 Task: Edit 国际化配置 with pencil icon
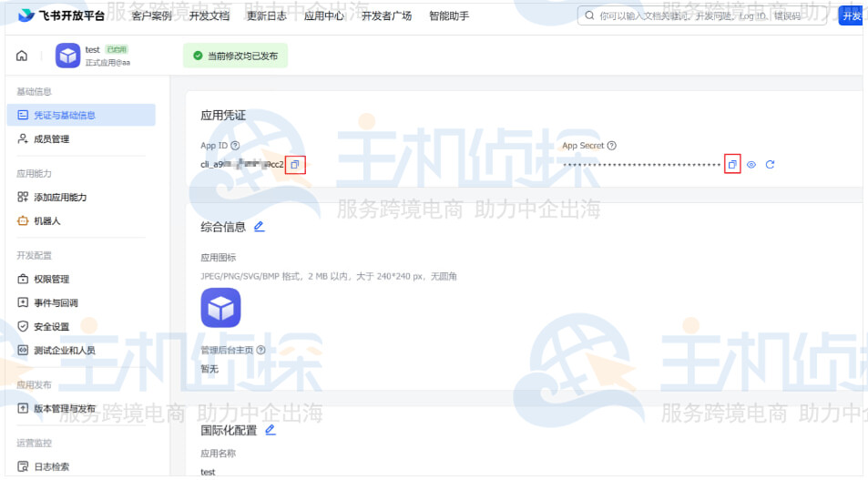click(x=270, y=430)
